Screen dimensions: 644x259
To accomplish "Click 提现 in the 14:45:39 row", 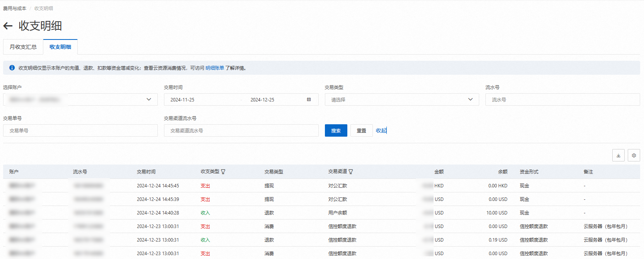I will point(269,199).
